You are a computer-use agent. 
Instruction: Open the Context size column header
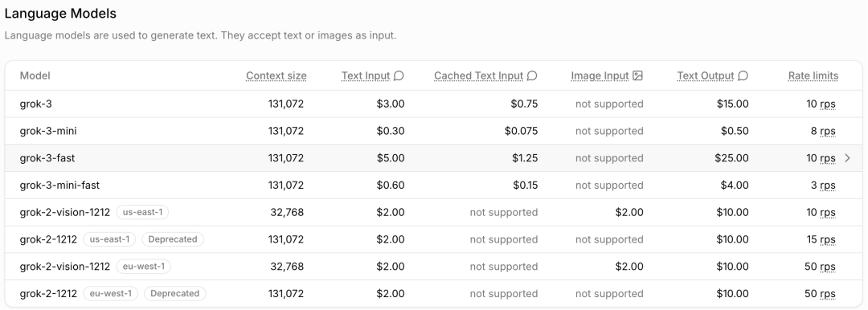click(x=276, y=75)
